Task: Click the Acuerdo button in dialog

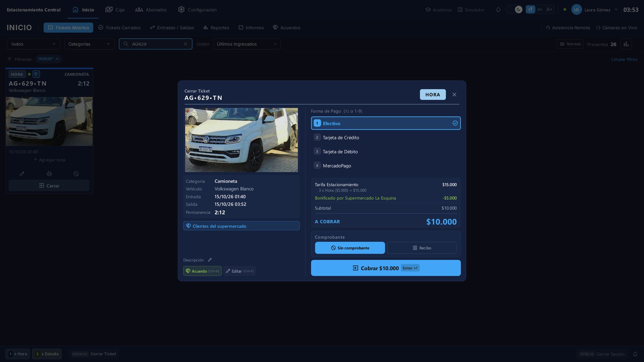Action: pos(202,271)
